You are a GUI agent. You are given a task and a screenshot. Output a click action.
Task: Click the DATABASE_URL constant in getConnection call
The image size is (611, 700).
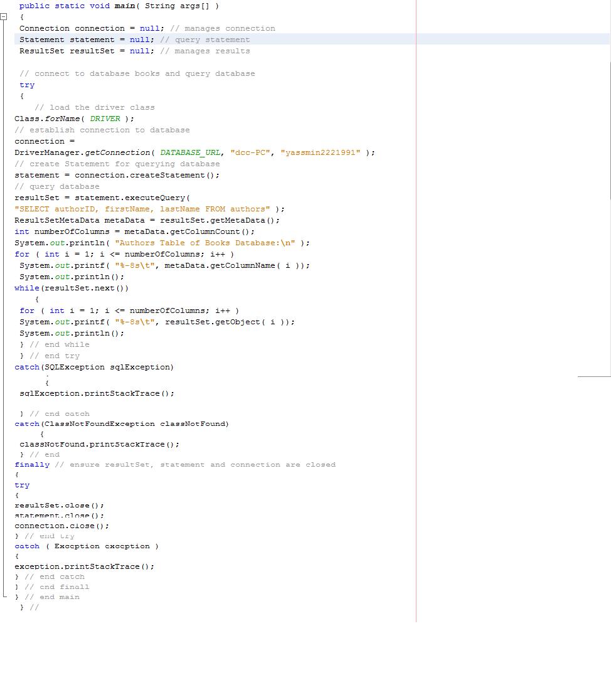point(190,152)
